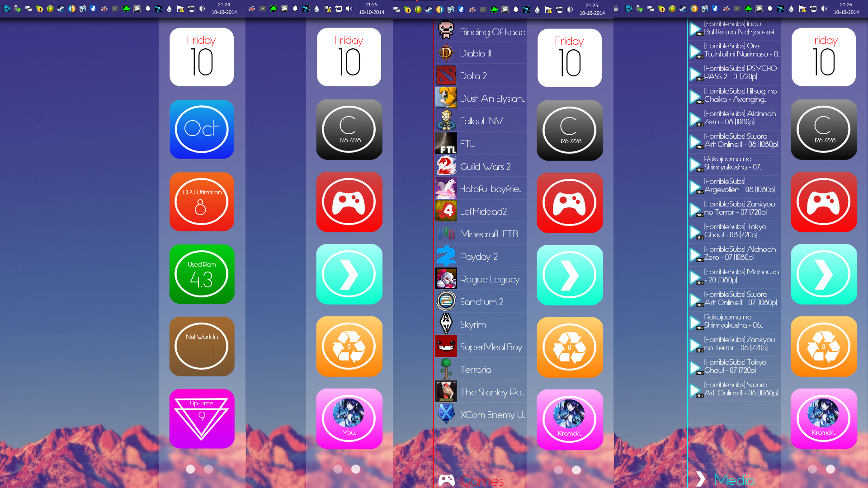Click the gamepad icon beside the Games footer
The image size is (868, 488).
tap(447, 480)
